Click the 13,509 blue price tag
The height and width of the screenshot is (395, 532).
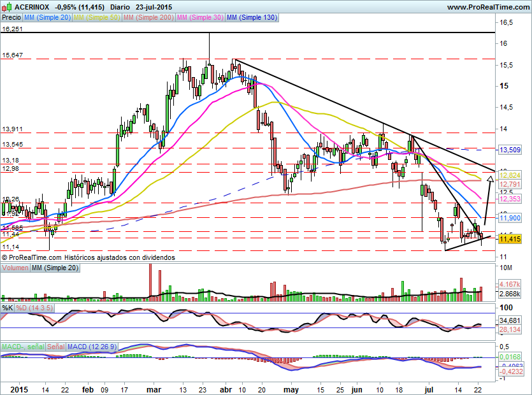point(510,150)
